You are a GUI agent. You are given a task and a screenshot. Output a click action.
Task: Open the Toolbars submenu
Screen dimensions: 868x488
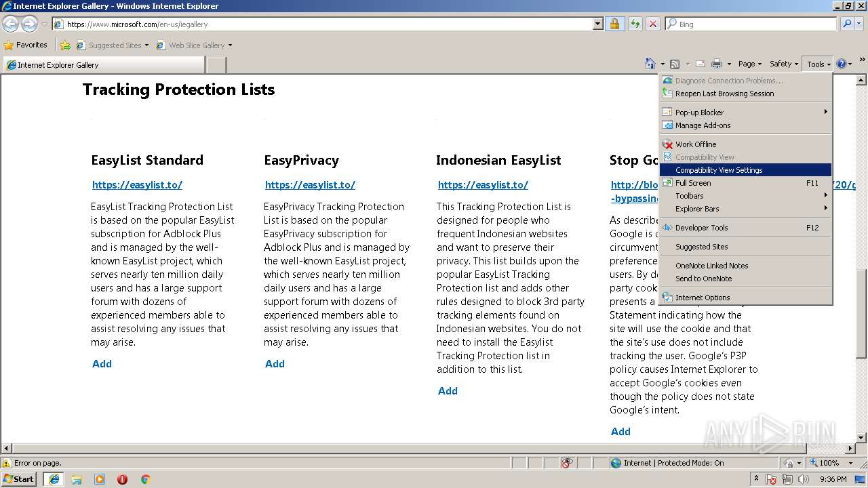(745, 196)
